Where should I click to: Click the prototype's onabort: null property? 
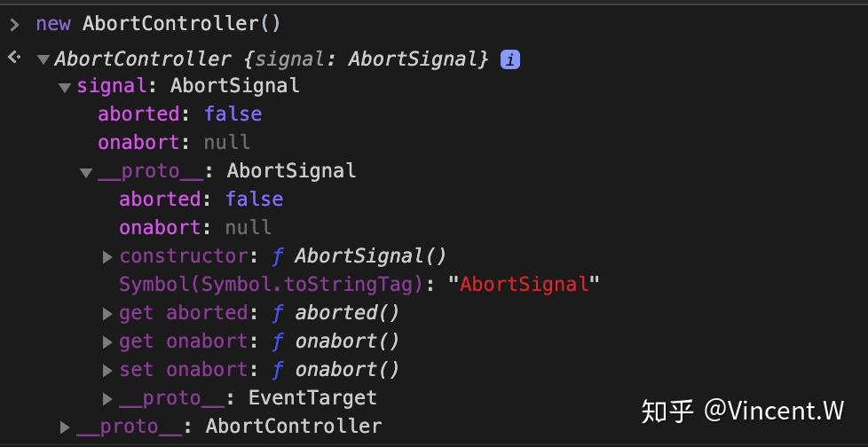coord(195,228)
